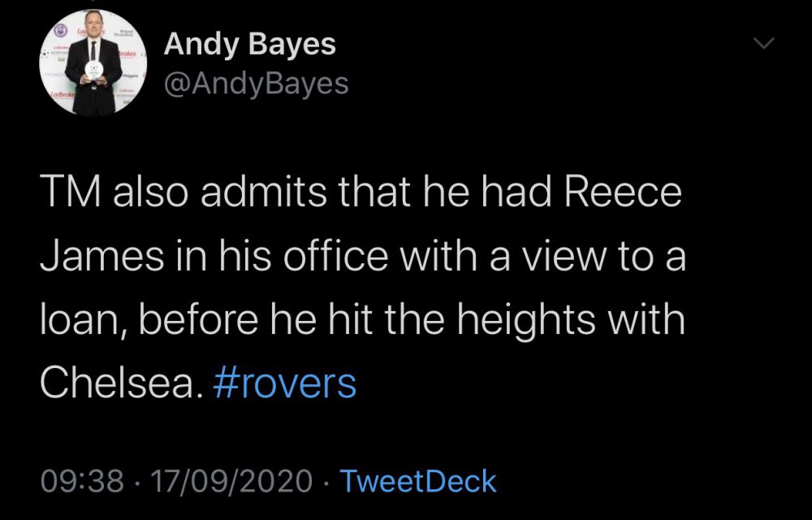Click the 17/09/2020 date
812x520 pixels.
click(x=233, y=481)
